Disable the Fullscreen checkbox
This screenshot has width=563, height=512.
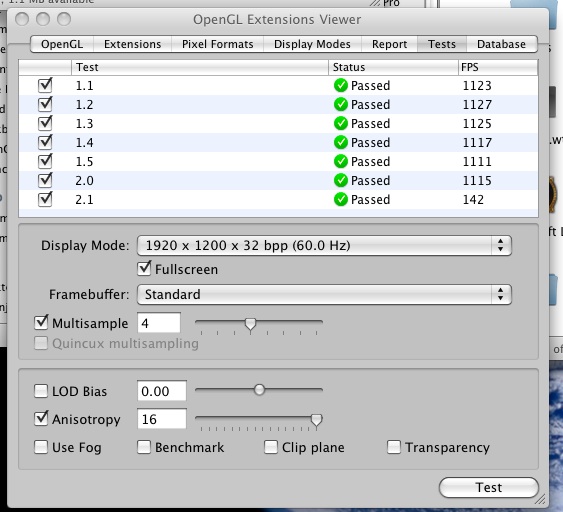[x=144, y=269]
